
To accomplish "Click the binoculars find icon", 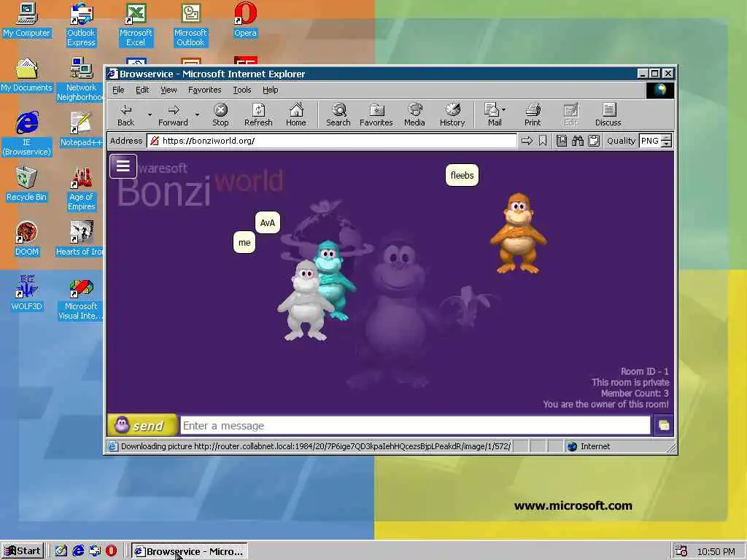I will pyautogui.click(x=578, y=141).
